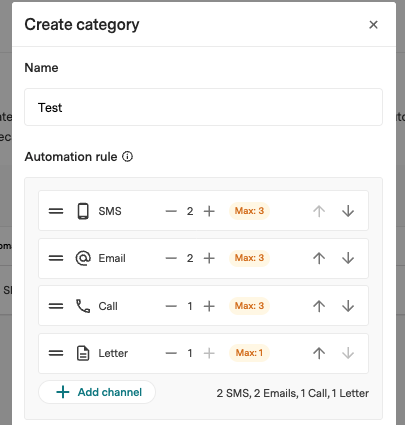The height and width of the screenshot is (425, 405).
Task: Increase the Call count with plus
Action: tap(209, 306)
